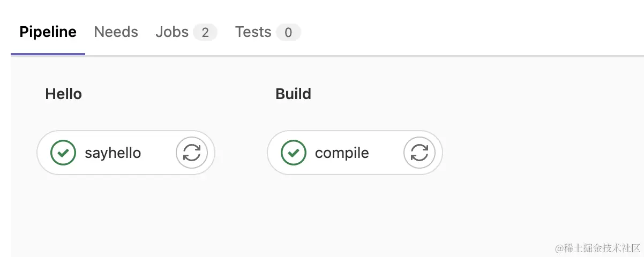The width and height of the screenshot is (644, 257).
Task: Click the Jobs count badge showing 2
Action: pyautogui.click(x=205, y=33)
